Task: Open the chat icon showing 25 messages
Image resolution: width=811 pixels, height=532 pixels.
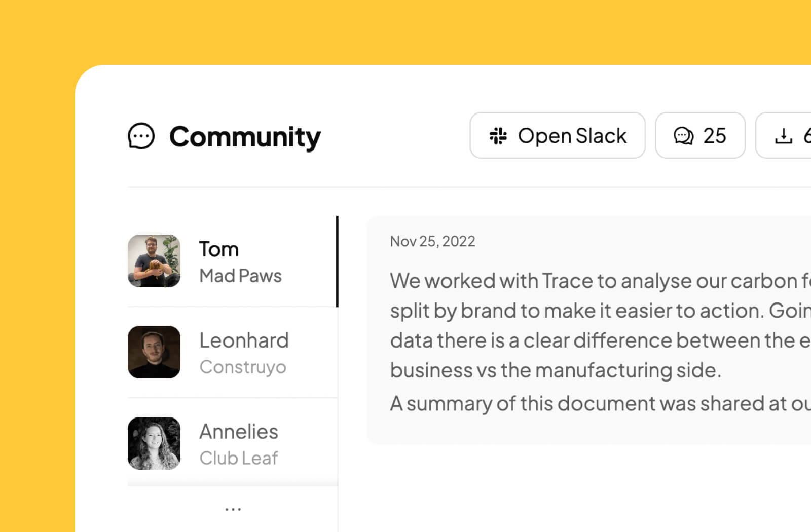Action: pyautogui.click(x=700, y=135)
